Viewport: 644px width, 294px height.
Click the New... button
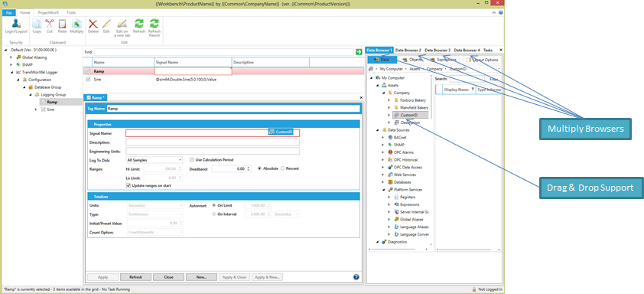[x=201, y=277]
